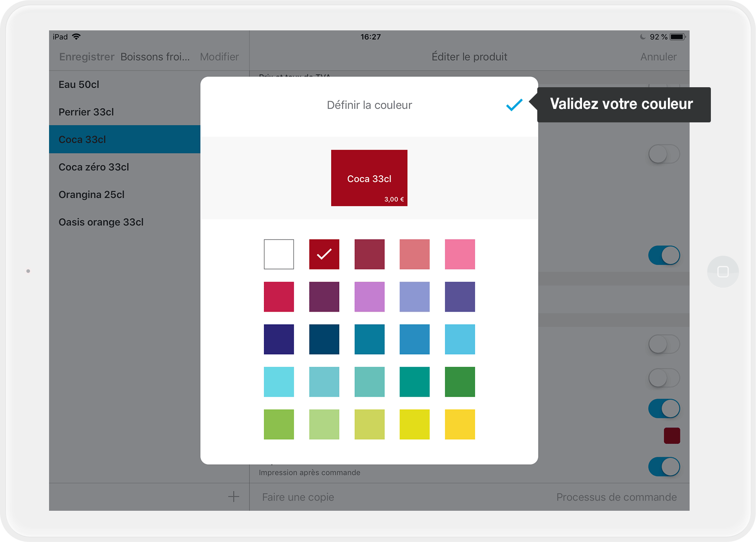The height and width of the screenshot is (542, 756).
Task: Tap Annuler to cancel editing
Action: 658,57
